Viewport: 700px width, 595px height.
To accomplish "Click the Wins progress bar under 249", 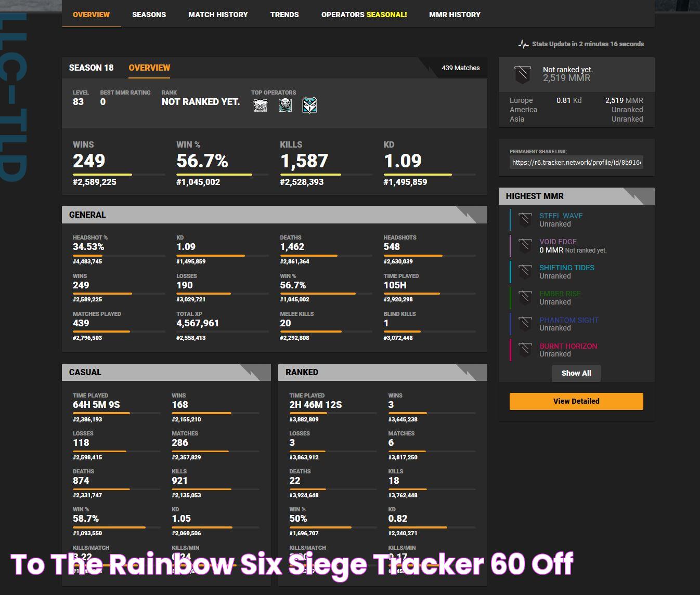I will pos(119,175).
